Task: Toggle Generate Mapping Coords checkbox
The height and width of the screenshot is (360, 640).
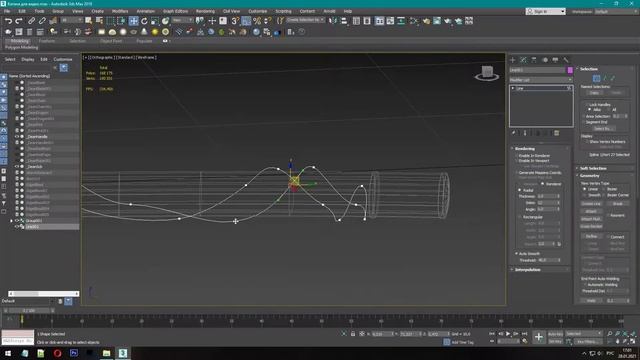Action: click(516, 173)
